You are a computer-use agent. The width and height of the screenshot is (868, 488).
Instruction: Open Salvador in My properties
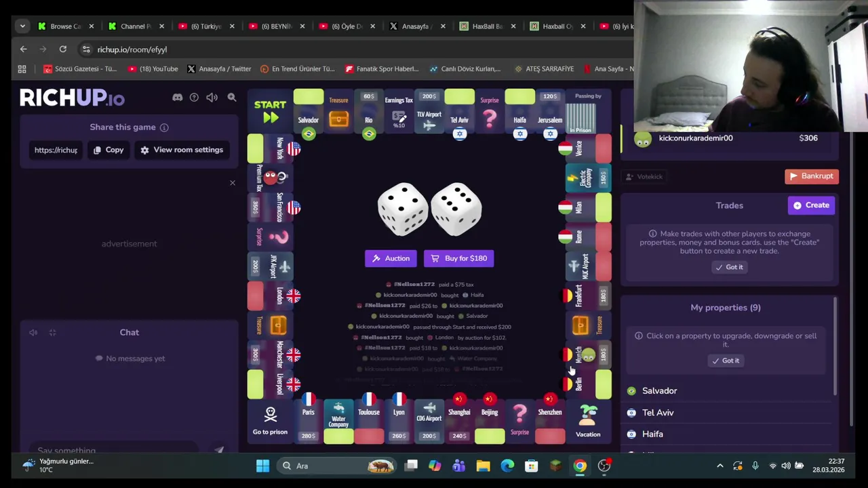[x=726, y=391]
